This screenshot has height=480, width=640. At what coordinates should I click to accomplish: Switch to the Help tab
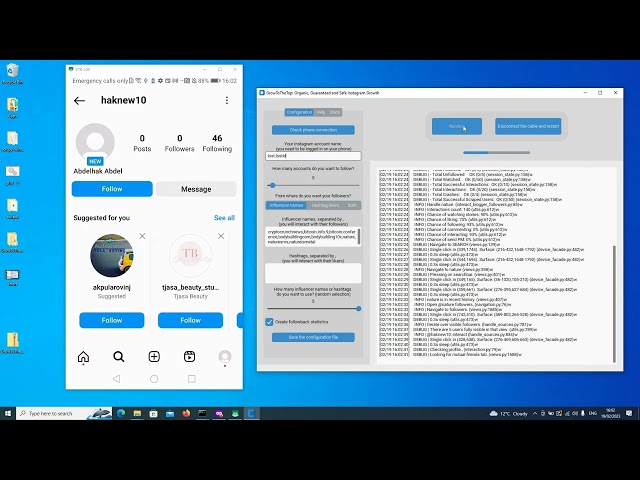tap(321, 112)
